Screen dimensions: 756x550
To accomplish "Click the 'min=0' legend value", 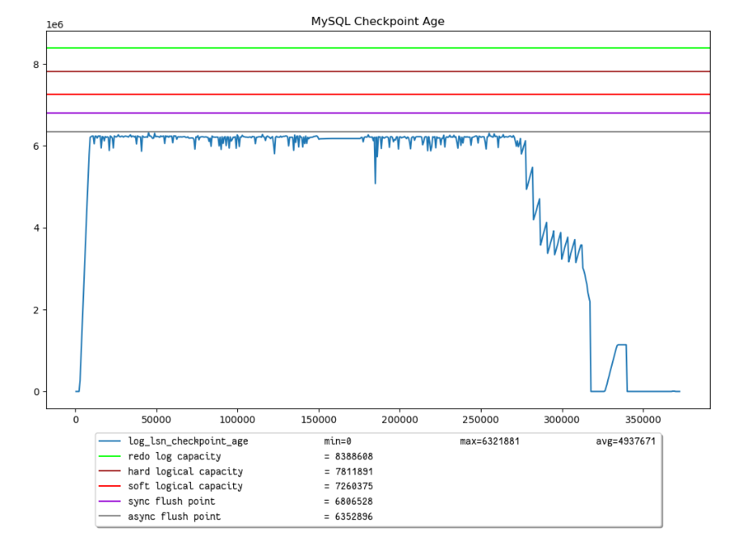I will pos(338,441).
